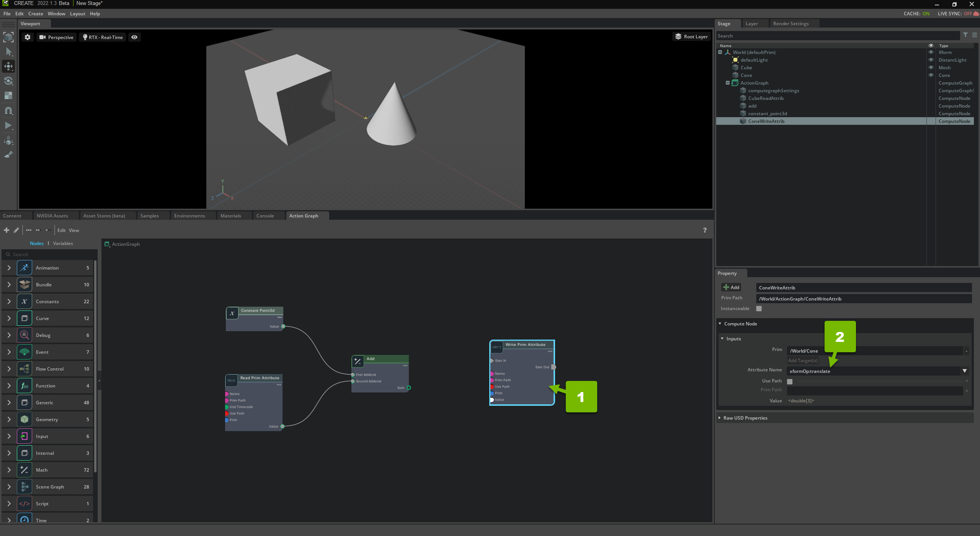Remove the /World/Cone prim target
The width and height of the screenshot is (980, 536).
click(x=967, y=351)
